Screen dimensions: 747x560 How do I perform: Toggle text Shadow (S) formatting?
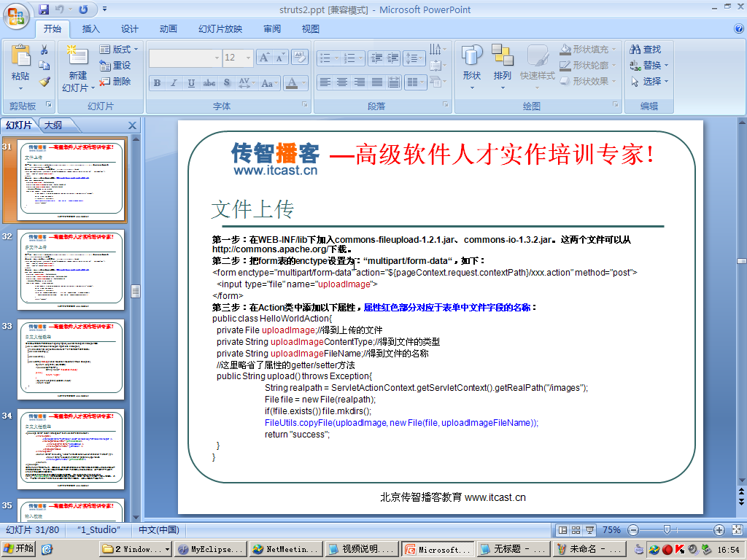click(227, 83)
